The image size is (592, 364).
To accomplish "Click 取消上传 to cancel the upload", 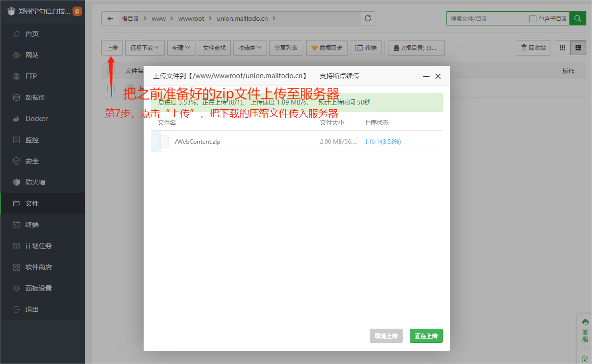I will pyautogui.click(x=386, y=336).
